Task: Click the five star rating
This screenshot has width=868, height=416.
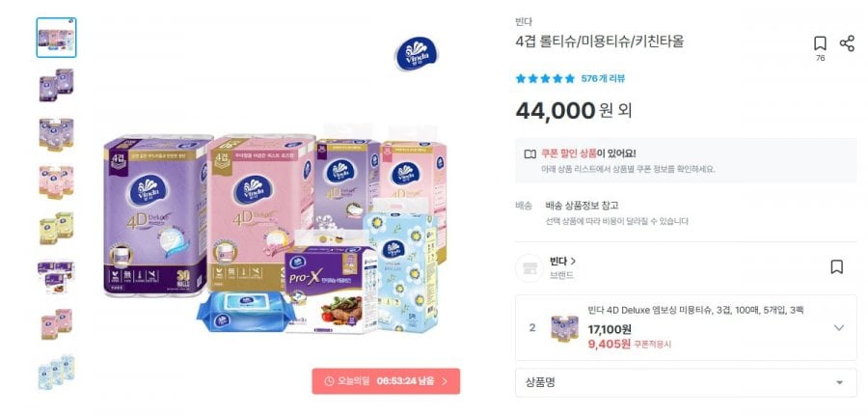Action: 545,78
